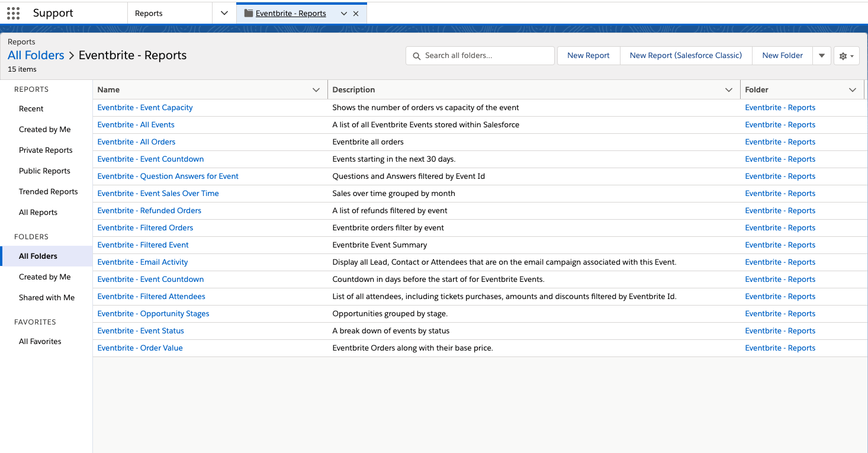
Task: Open the Description column header menu
Action: coord(729,90)
